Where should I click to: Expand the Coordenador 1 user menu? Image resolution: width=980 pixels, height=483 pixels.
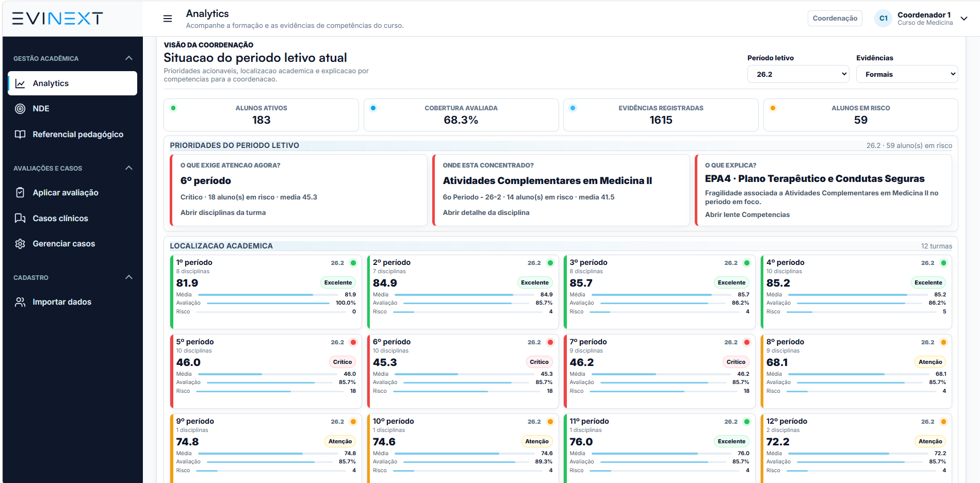(x=964, y=19)
